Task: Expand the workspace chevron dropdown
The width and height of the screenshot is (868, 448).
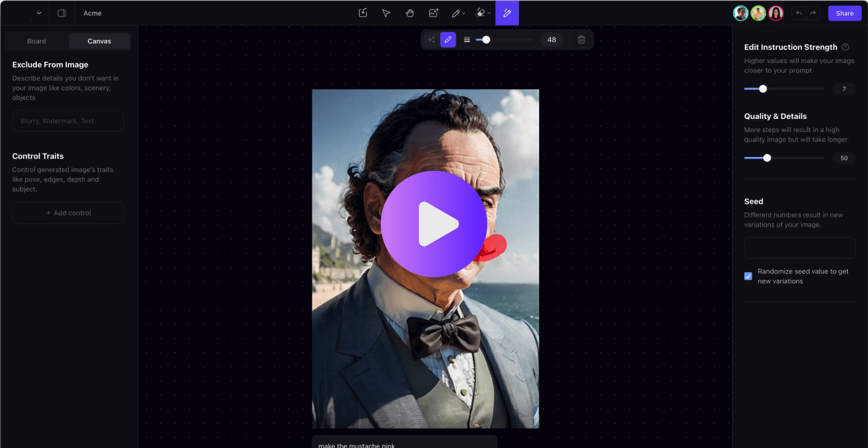Action: click(39, 13)
